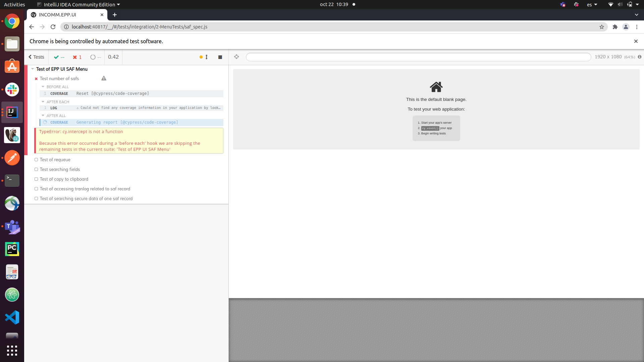Stop the running Cypress tests
The width and height of the screenshot is (644, 362).
coord(220,57)
